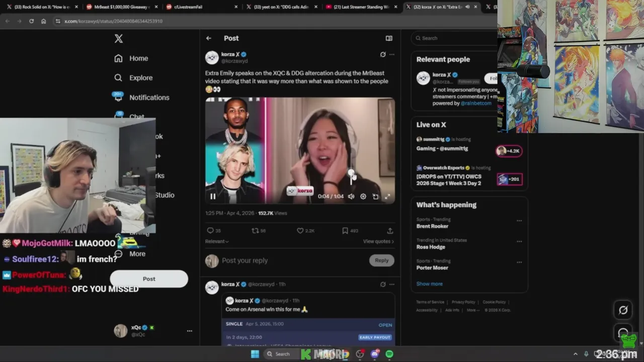Switch to r/LivestreamFail tab
Screen dimensions: 644x362
pyautogui.click(x=201, y=7)
